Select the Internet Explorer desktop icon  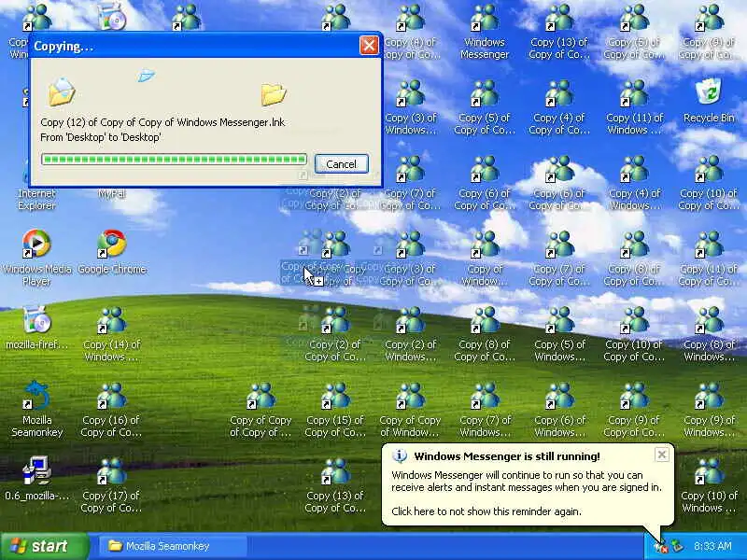tap(36, 199)
